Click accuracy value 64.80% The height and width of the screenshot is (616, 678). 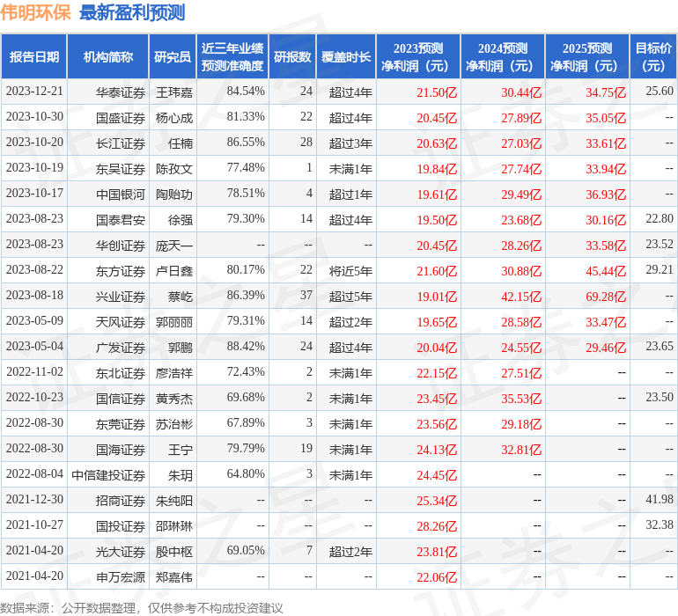[x=246, y=473]
